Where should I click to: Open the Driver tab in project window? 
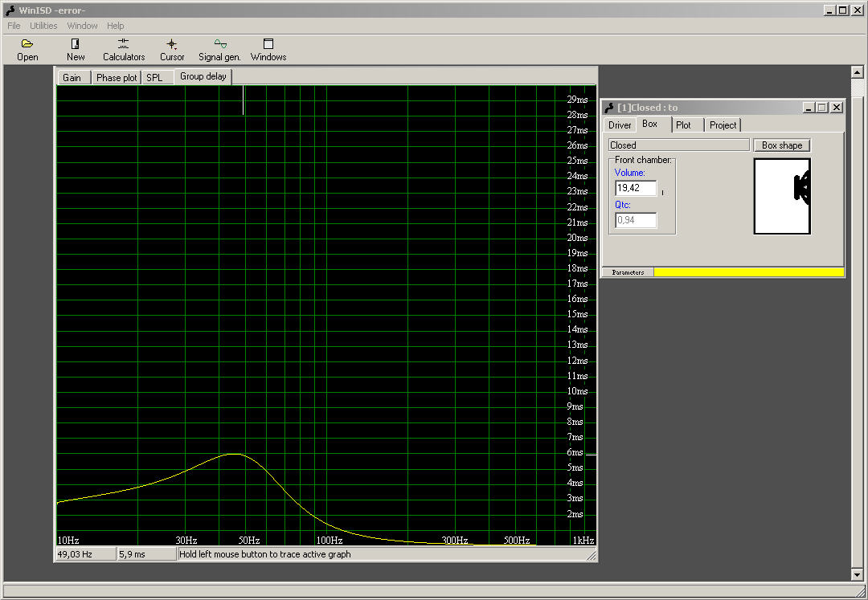[620, 125]
